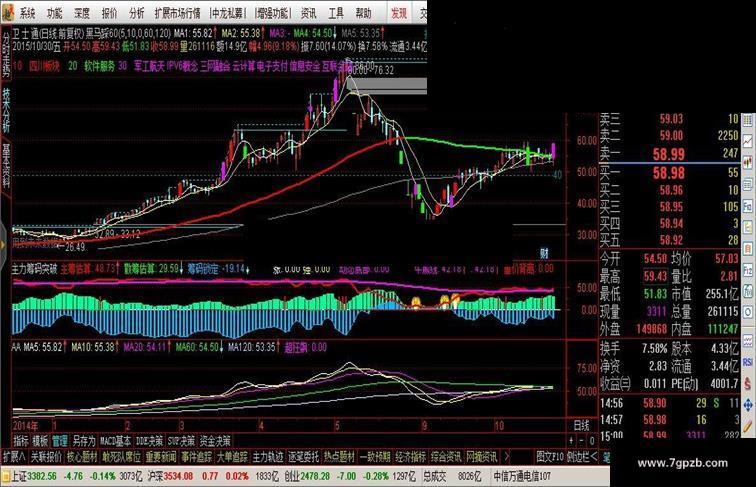Open the 事件追踪 tab
The width and height of the screenshot is (756, 487).
197,456
